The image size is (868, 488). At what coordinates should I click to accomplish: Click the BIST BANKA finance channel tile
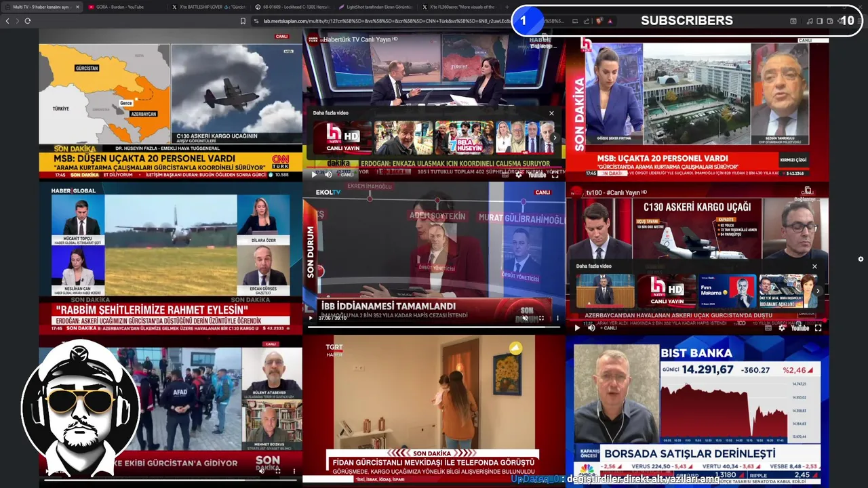697,411
